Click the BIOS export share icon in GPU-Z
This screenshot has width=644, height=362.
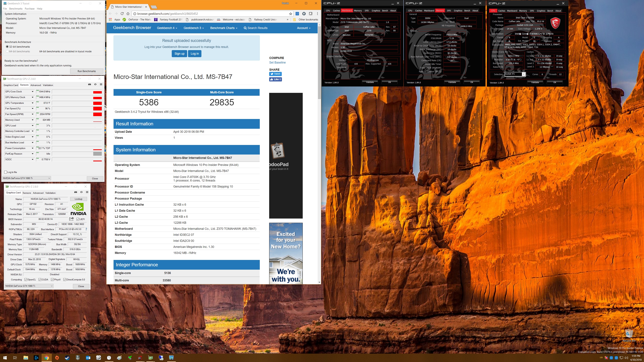coord(71,219)
